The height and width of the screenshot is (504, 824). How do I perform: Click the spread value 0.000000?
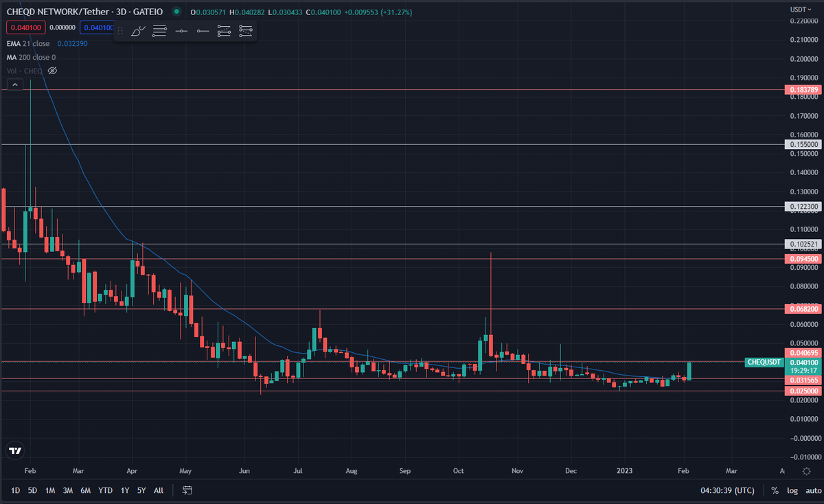tap(63, 27)
